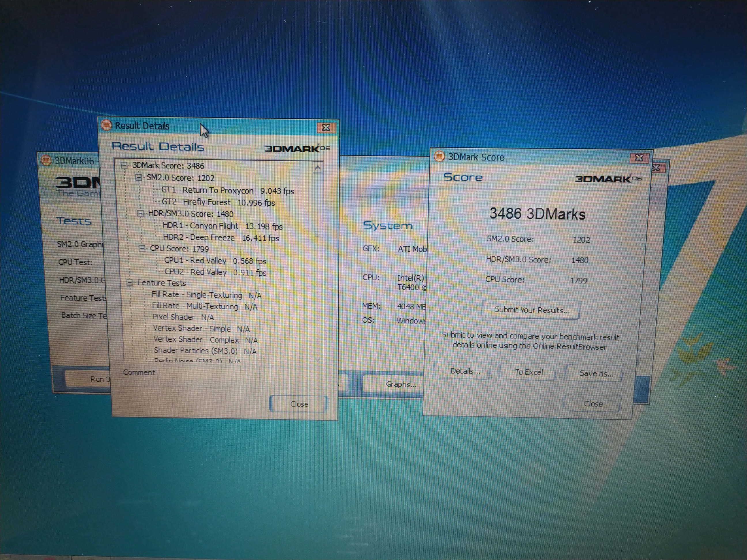This screenshot has height=560, width=747.
Task: Collapse the Feature Tests tree node
Action: [x=130, y=283]
